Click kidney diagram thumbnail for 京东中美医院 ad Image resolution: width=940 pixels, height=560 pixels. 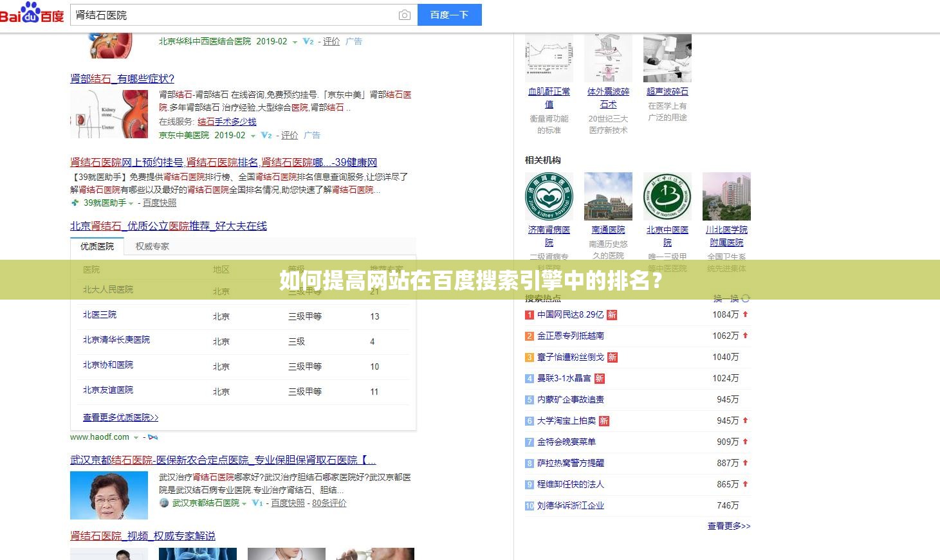point(109,114)
